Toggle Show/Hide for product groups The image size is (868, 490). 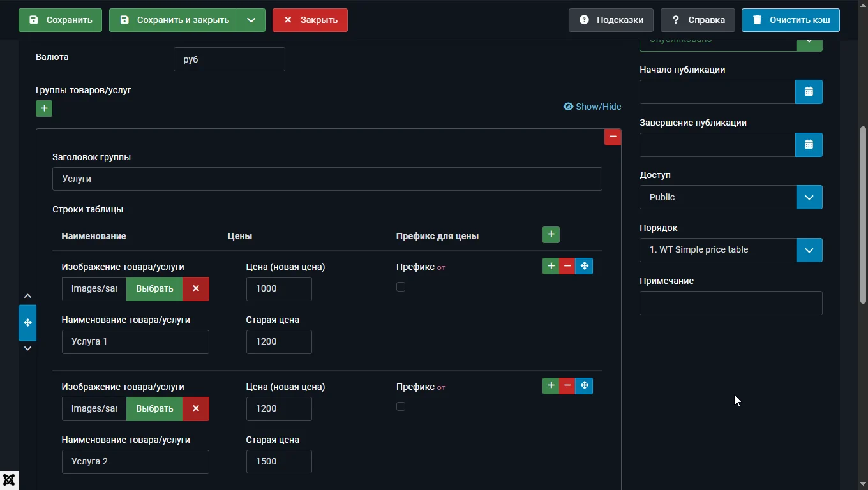(592, 107)
